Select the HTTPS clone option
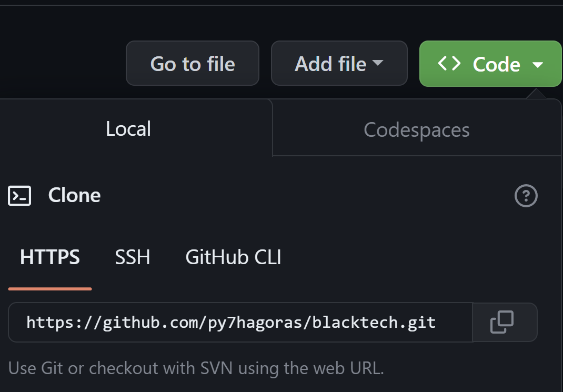Screen dimensions: 563x392 (x=49, y=257)
